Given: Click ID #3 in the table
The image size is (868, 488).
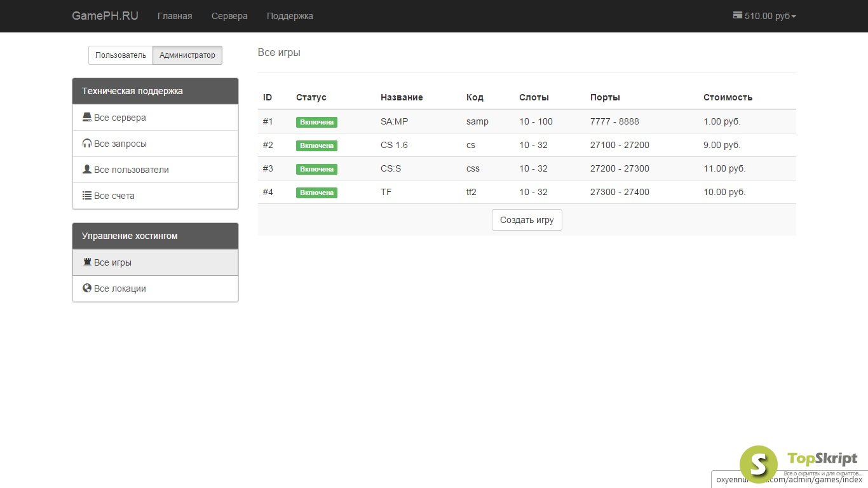Looking at the screenshot, I should click(268, 168).
